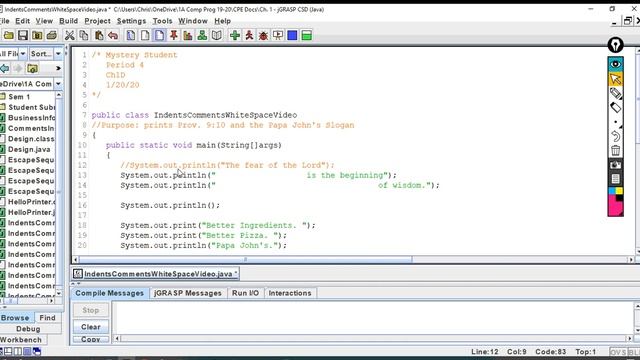Image resolution: width=640 pixels, height=360 pixels.
Task: Open the Settings menu
Action: tap(131, 21)
